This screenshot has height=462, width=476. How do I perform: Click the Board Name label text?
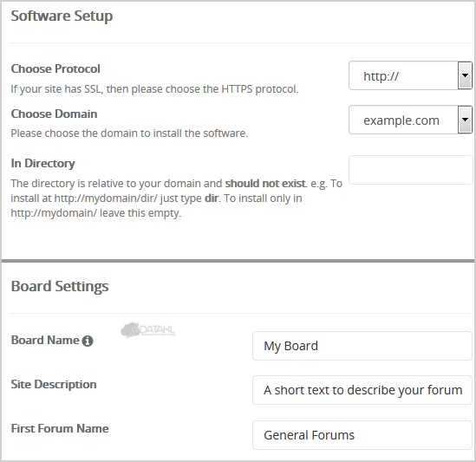45,341
